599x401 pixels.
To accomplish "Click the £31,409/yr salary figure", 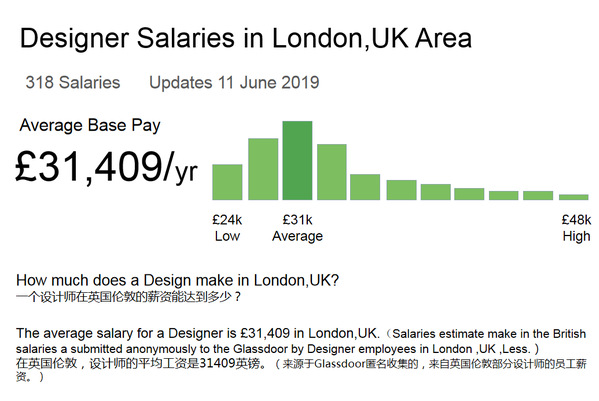I will tap(106, 167).
